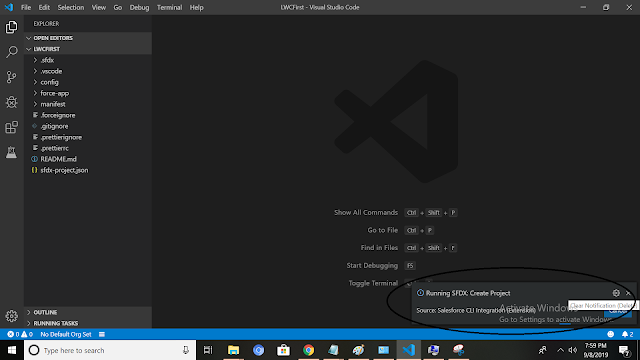Open notifications bell in status bar
Viewport: 640px width, 360px height.
pos(627,334)
